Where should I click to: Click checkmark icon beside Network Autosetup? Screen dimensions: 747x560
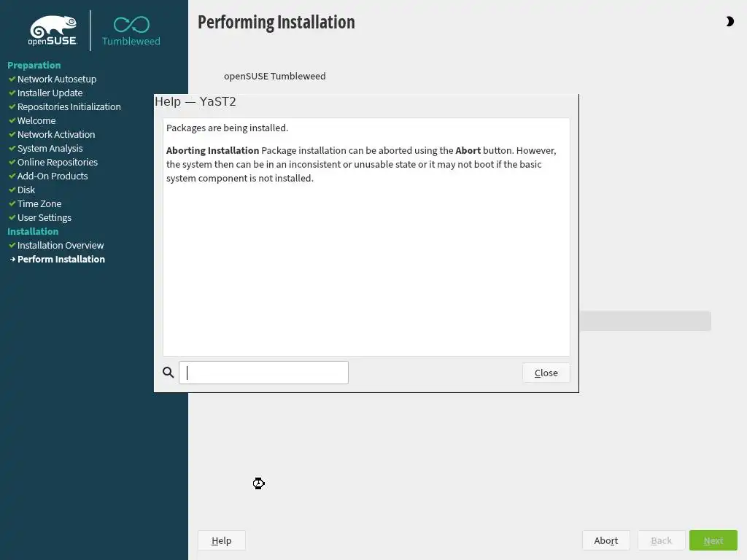pos(12,79)
